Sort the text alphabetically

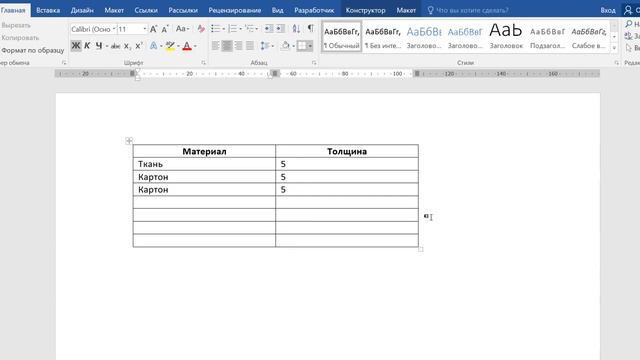[x=296, y=29]
